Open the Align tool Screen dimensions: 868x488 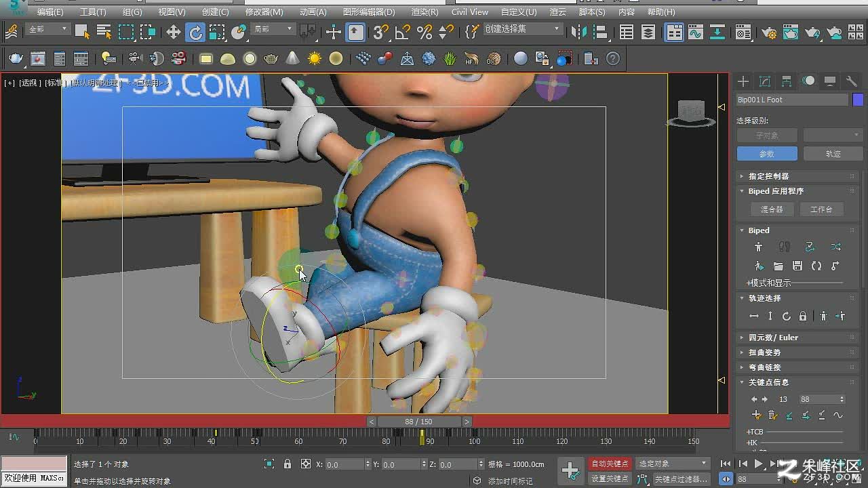click(599, 32)
